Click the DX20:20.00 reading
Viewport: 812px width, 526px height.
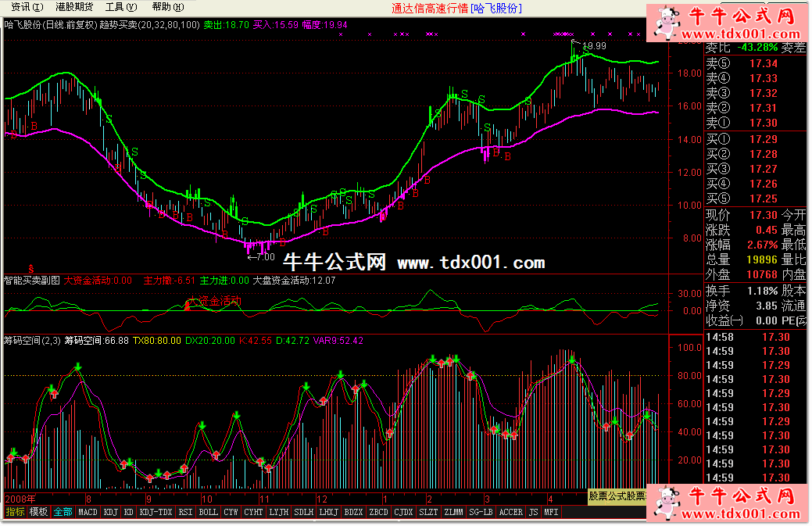click(210, 341)
